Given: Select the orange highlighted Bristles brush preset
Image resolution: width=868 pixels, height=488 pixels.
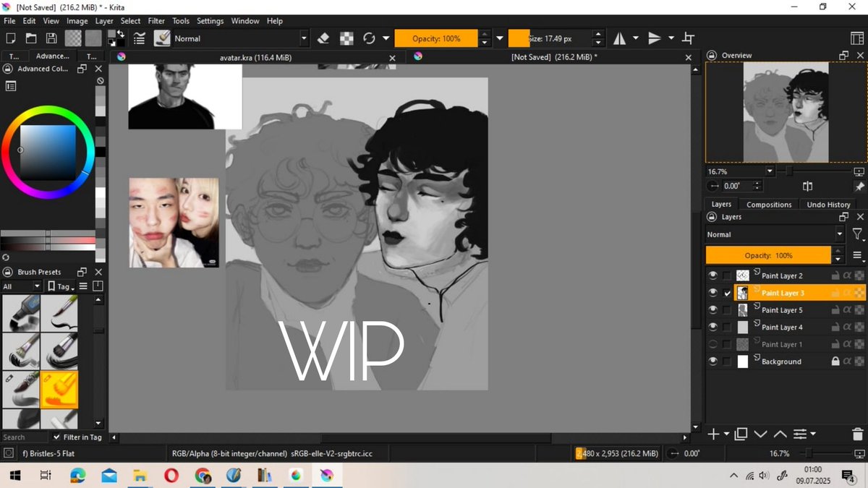Looking at the screenshot, I should [x=59, y=390].
